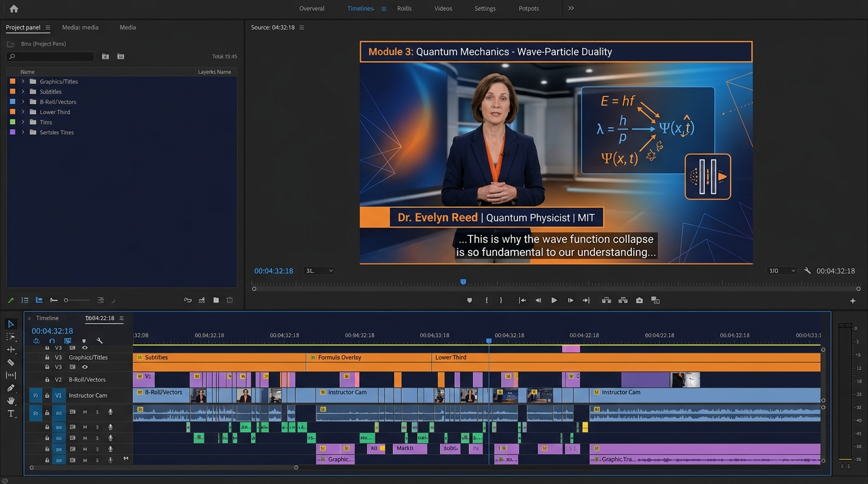Toggle lock on V1 Instructor Cam track

pos(47,395)
